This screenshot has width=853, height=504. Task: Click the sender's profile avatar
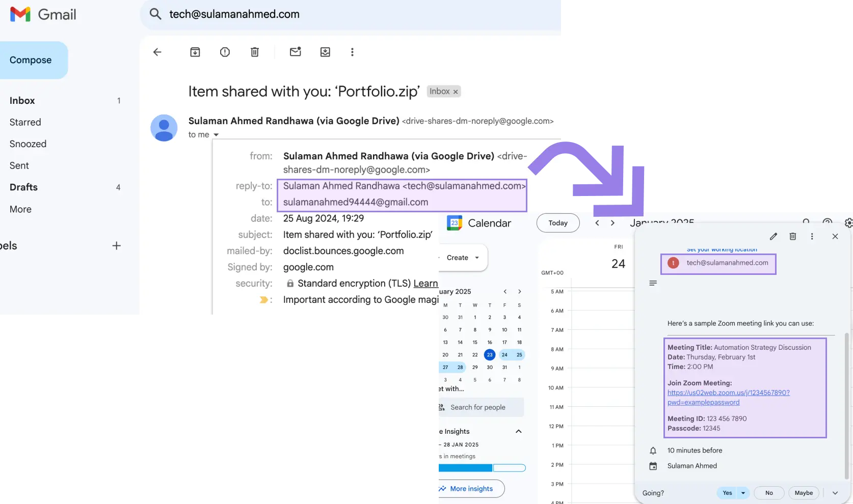[164, 128]
